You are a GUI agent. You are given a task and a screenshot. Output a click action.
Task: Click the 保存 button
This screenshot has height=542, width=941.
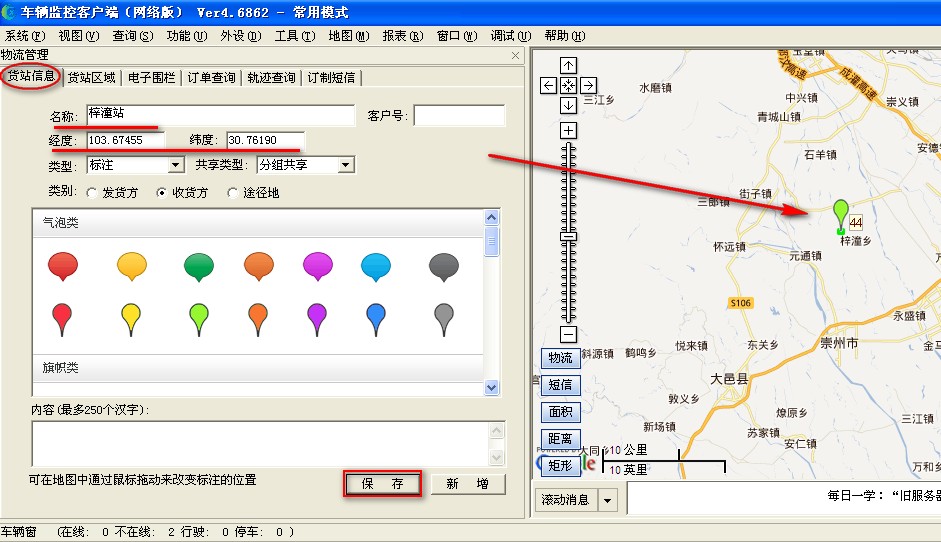[382, 484]
